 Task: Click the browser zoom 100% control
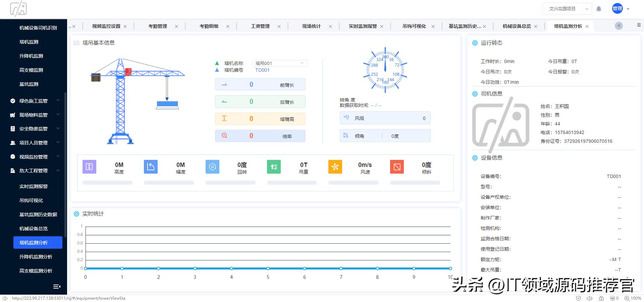[633, 298]
